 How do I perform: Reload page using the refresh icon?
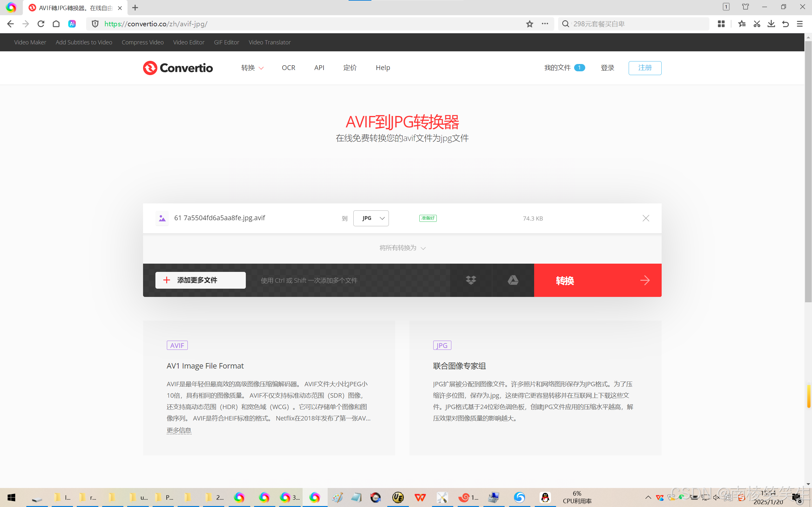pos(41,24)
